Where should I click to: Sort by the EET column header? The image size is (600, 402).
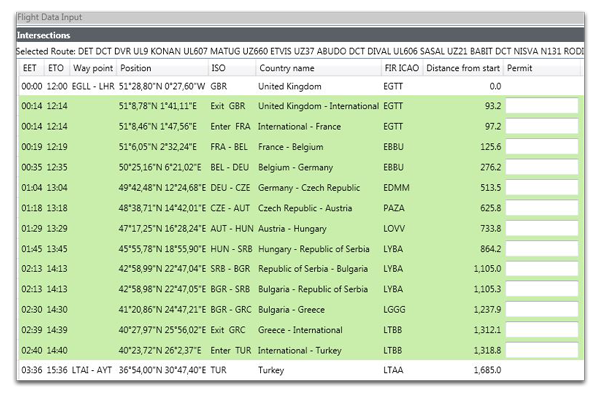click(x=29, y=68)
